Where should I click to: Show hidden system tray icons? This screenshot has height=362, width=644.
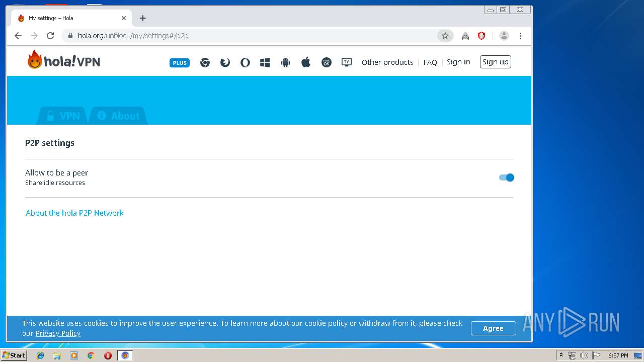561,355
